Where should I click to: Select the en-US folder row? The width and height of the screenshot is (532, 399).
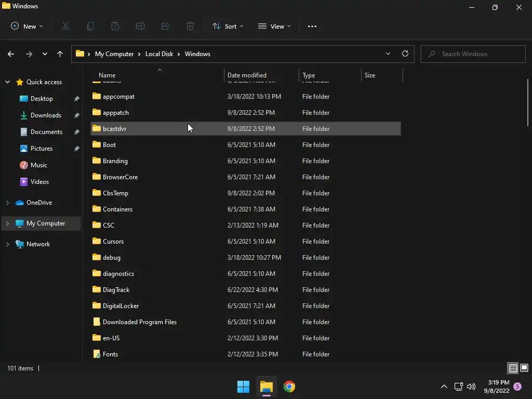point(246,338)
